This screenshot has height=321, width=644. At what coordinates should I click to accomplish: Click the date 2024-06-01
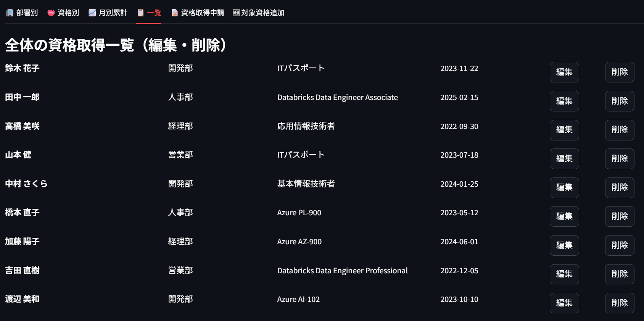[x=459, y=242]
